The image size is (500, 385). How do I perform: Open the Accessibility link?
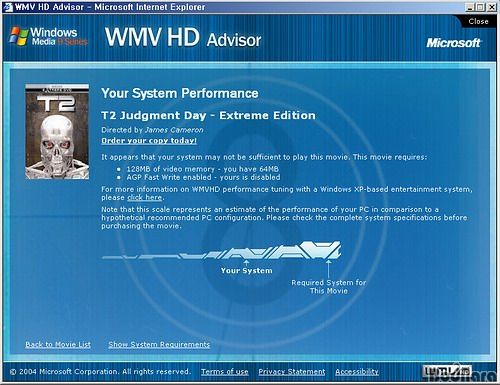click(x=357, y=372)
